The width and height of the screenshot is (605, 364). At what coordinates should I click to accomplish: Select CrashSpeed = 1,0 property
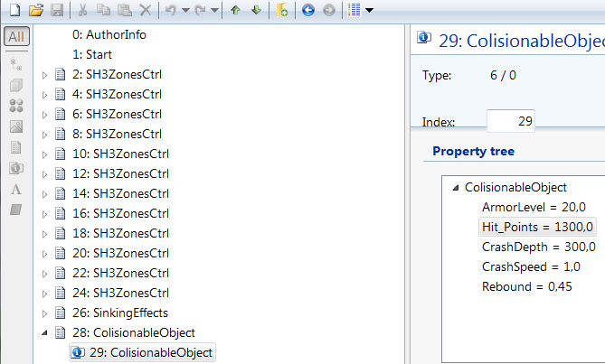click(531, 266)
